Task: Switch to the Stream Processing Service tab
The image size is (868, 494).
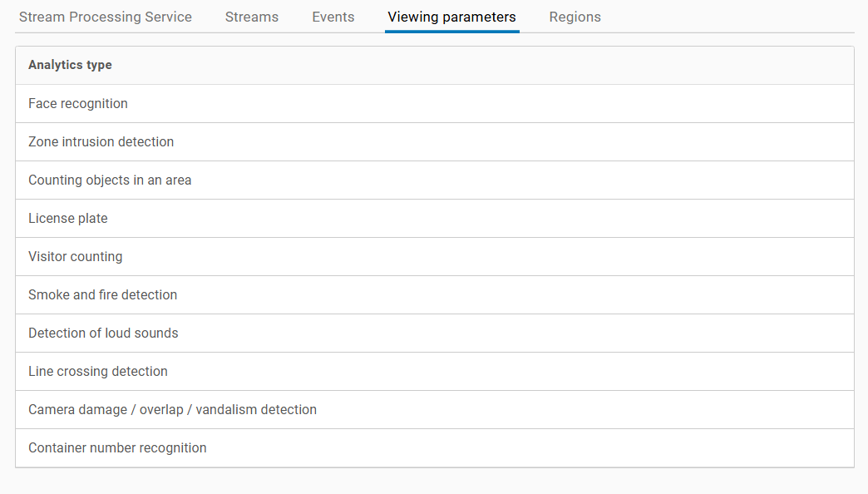Action: click(106, 17)
